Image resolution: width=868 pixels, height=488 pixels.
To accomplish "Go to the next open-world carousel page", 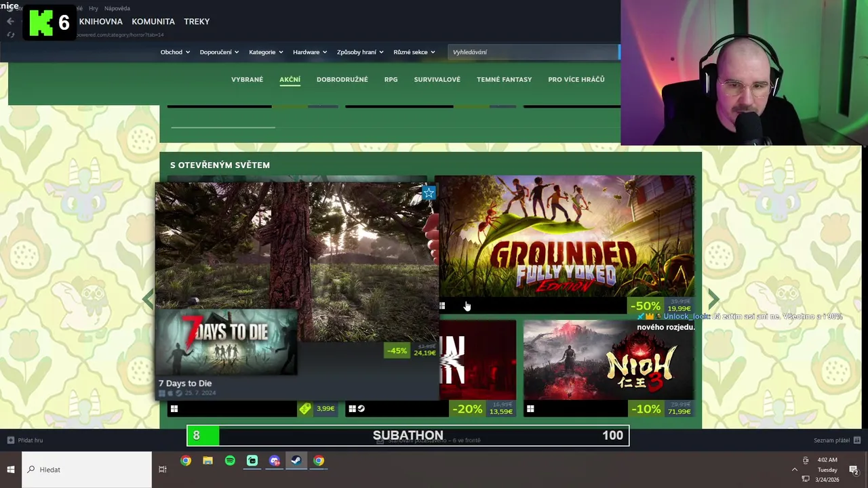I will 713,298.
